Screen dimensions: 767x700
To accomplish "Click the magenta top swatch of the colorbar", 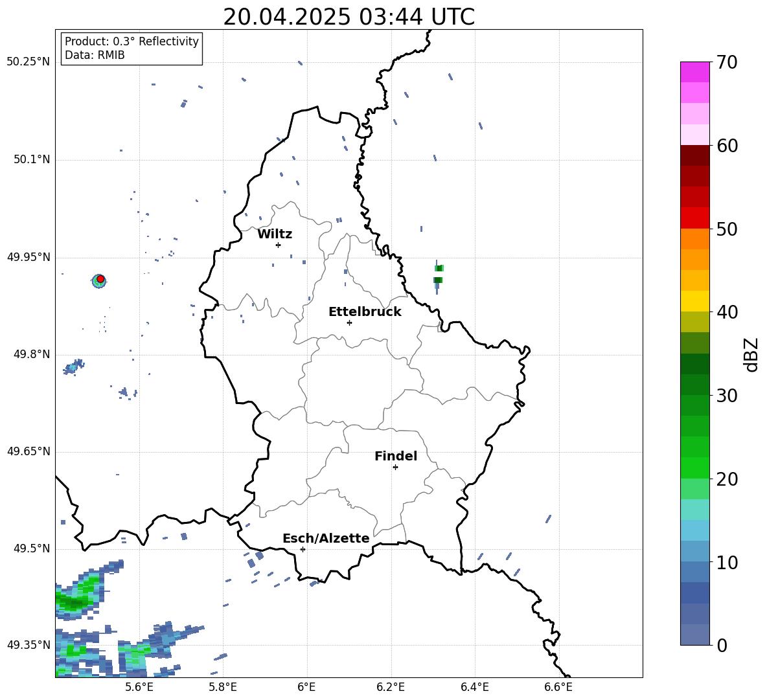I will (694, 72).
